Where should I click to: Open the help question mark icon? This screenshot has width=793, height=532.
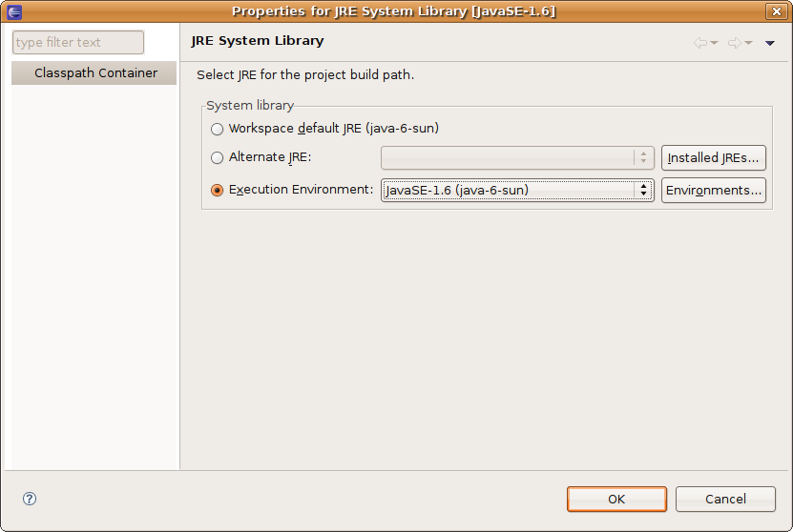[30, 499]
